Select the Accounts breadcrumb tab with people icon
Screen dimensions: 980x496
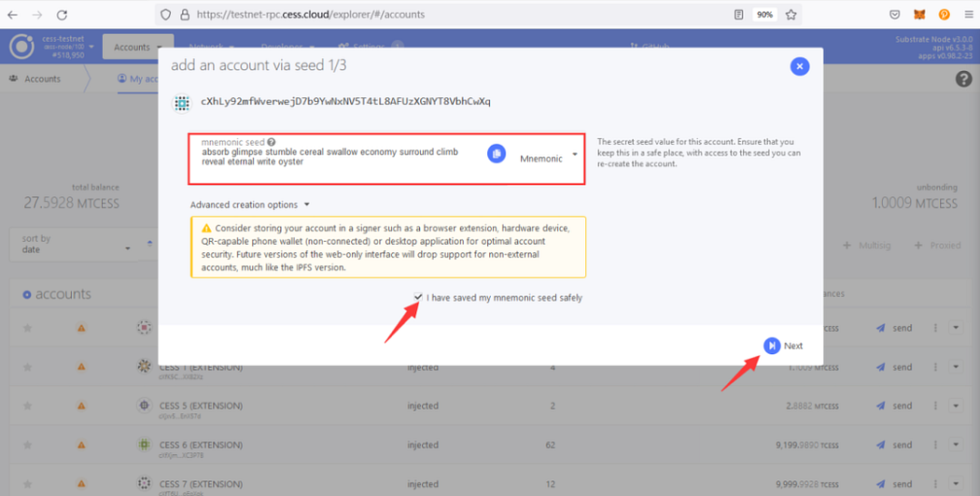(x=35, y=78)
